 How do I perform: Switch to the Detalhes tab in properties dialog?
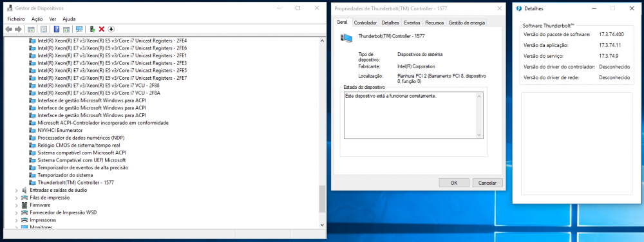390,23
